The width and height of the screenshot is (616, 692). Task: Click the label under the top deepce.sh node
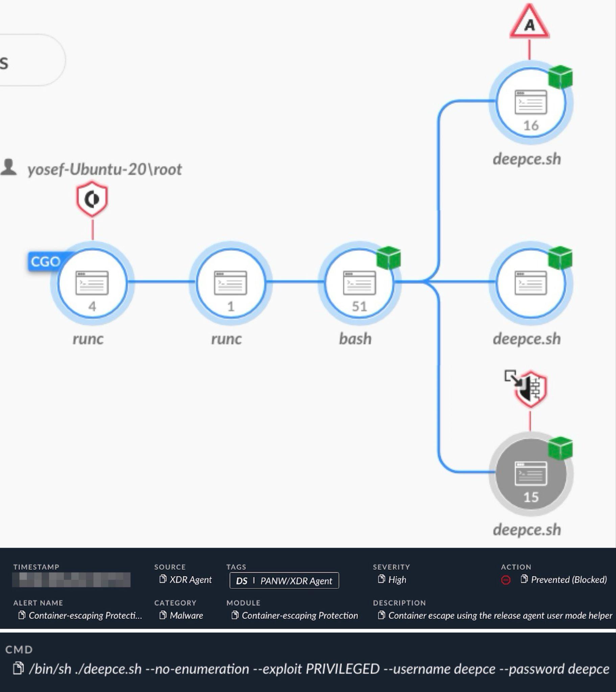pyautogui.click(x=527, y=159)
